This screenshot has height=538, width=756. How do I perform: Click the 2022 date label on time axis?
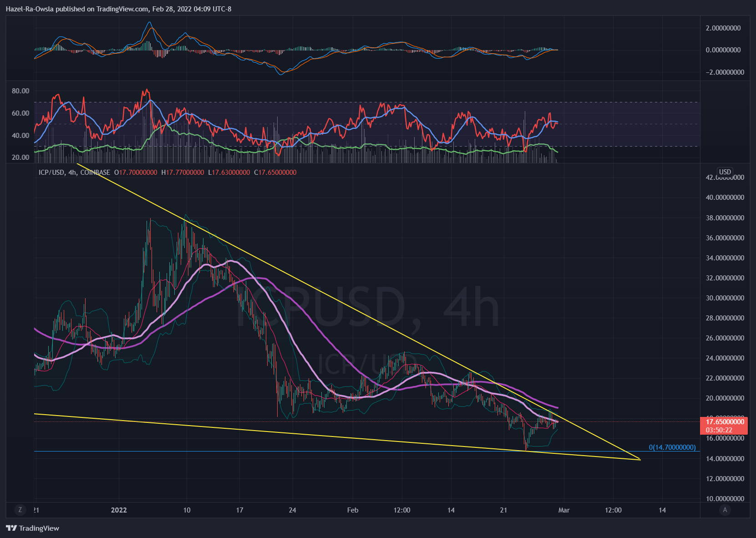(x=119, y=510)
